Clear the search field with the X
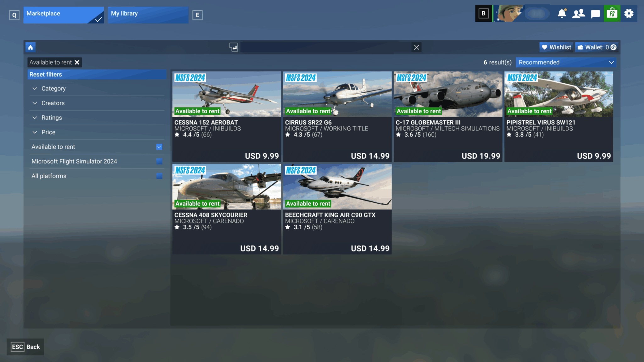Image resolution: width=644 pixels, height=362 pixels. pos(416,47)
